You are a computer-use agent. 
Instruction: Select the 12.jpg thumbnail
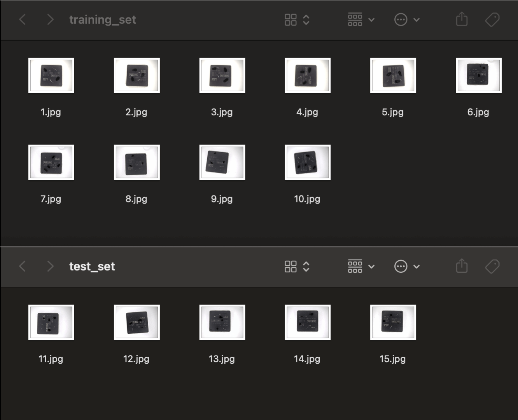coord(137,322)
